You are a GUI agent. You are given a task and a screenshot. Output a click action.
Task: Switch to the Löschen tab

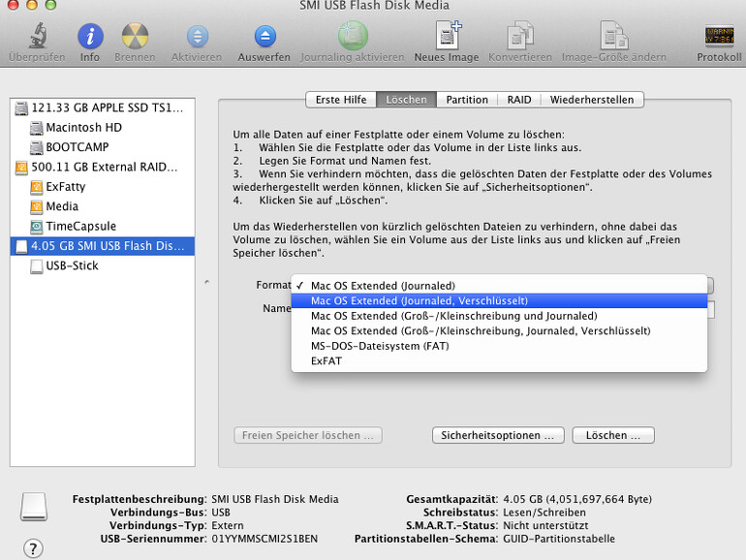[x=406, y=100]
